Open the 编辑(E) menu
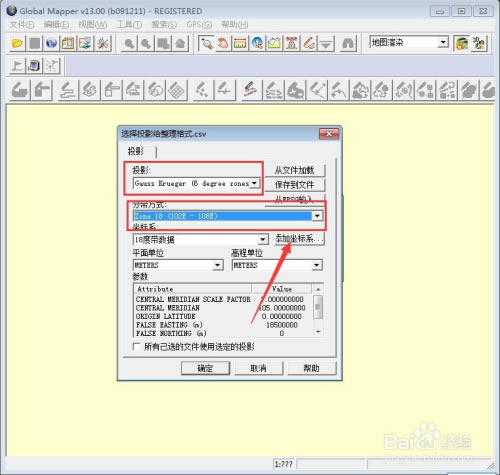Image resolution: width=500 pixels, height=475 pixels. click(x=56, y=25)
